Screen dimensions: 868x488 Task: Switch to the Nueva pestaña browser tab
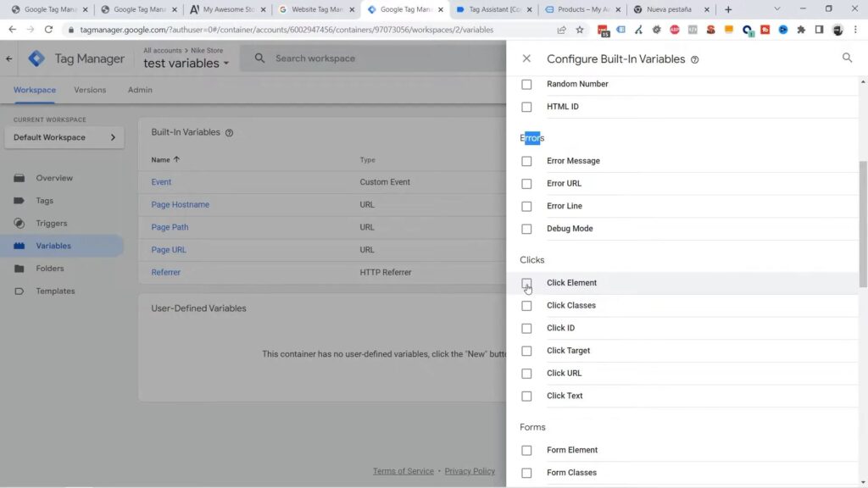[x=671, y=9]
